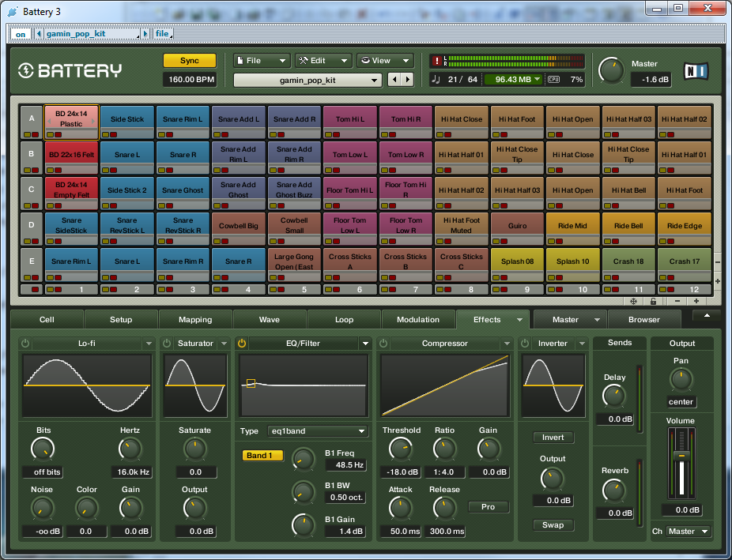Switch to the Setup tab
732x560 pixels.
pyautogui.click(x=121, y=319)
